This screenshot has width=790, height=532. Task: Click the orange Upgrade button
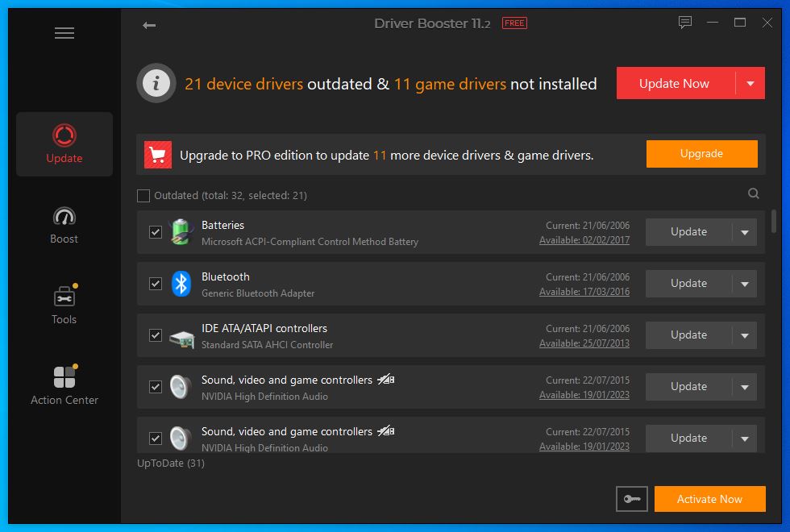pyautogui.click(x=702, y=154)
